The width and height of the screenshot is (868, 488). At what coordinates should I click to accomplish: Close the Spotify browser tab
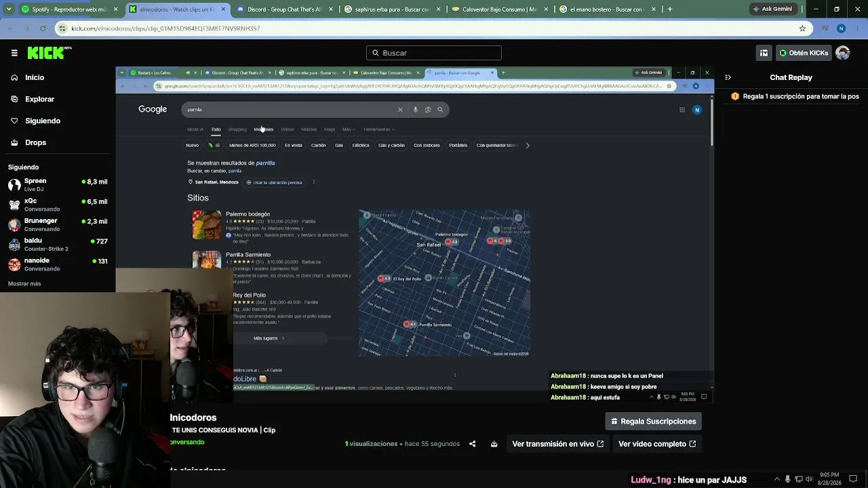116,9
